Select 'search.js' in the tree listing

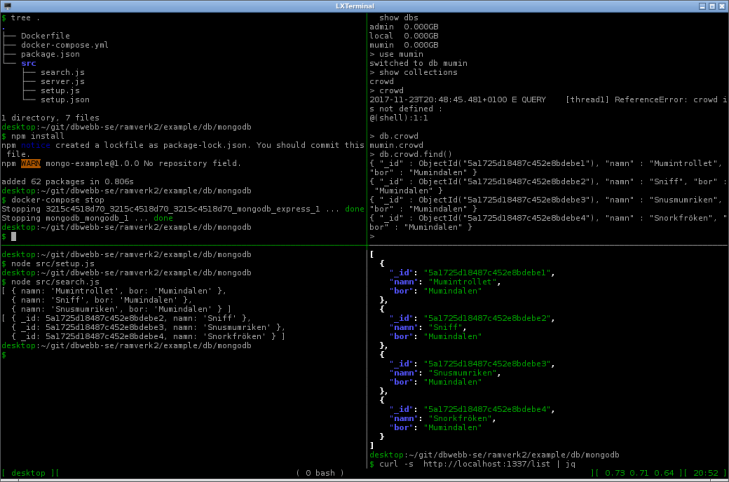(x=62, y=72)
